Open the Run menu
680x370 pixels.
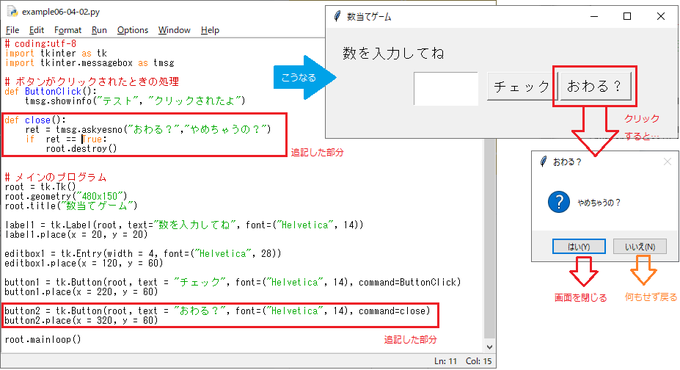pyautogui.click(x=99, y=30)
